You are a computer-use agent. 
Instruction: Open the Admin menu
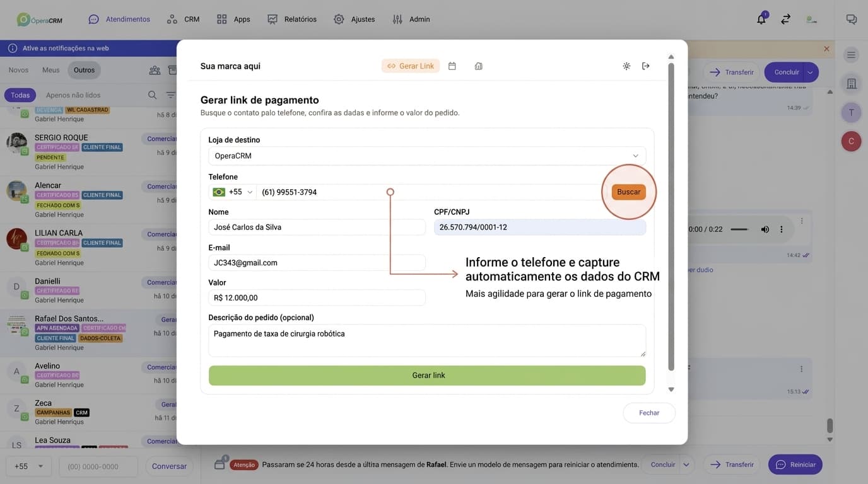411,20
